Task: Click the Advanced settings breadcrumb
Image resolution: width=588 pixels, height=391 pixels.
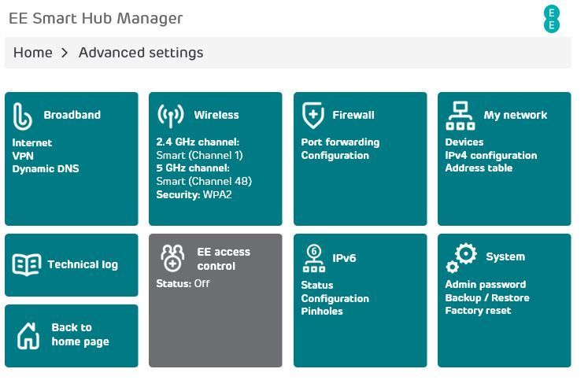Action: pos(141,53)
